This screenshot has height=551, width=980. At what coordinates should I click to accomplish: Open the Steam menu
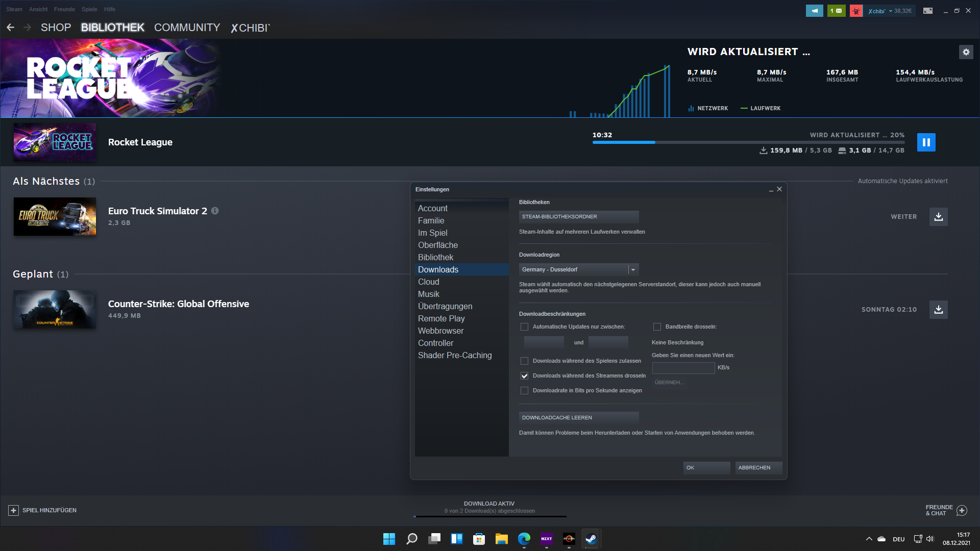pos(14,9)
